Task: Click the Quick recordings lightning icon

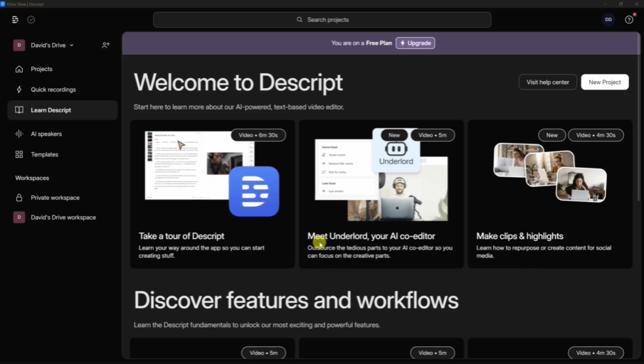Action: [x=19, y=90]
